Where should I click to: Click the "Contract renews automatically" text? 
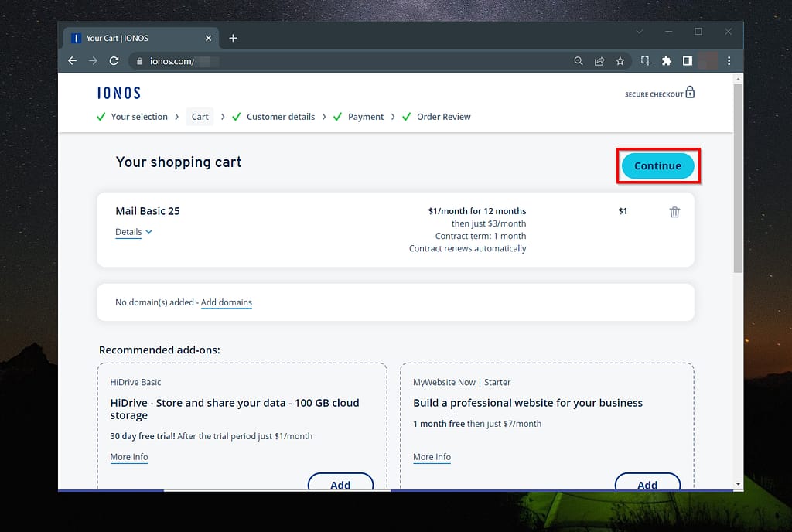(467, 248)
